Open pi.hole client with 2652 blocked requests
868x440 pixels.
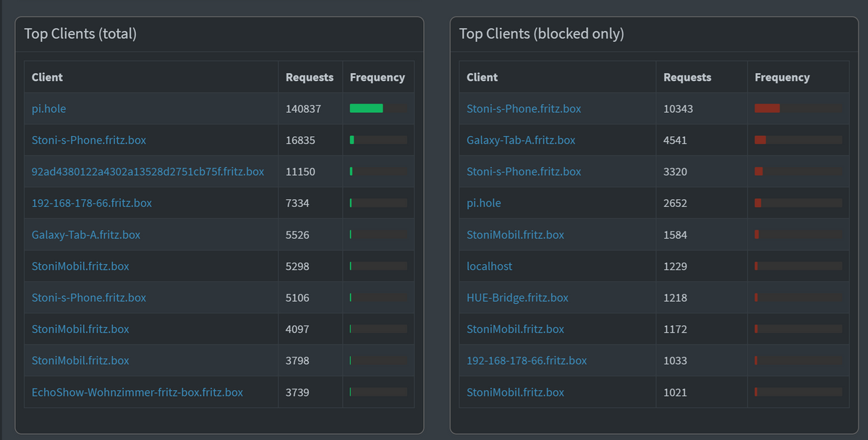click(x=484, y=203)
